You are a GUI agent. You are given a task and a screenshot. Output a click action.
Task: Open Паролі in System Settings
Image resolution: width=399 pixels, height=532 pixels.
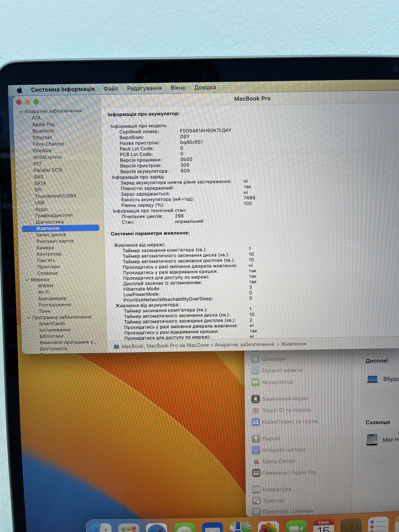271,438
